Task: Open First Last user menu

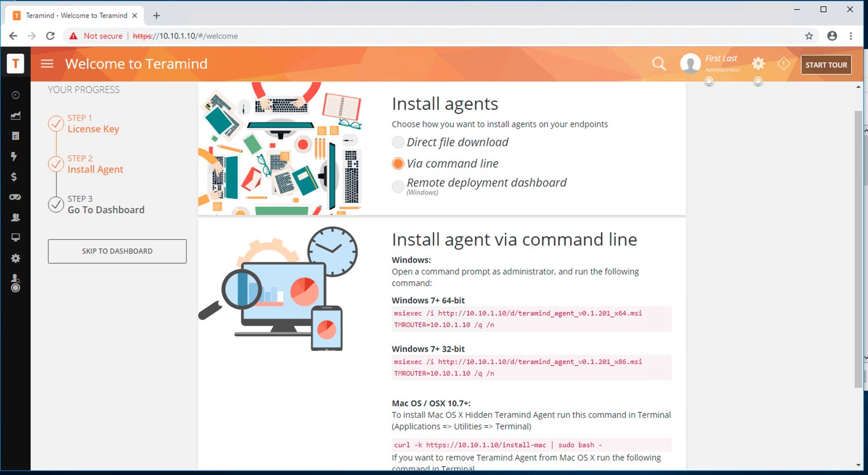Action: pyautogui.click(x=722, y=63)
